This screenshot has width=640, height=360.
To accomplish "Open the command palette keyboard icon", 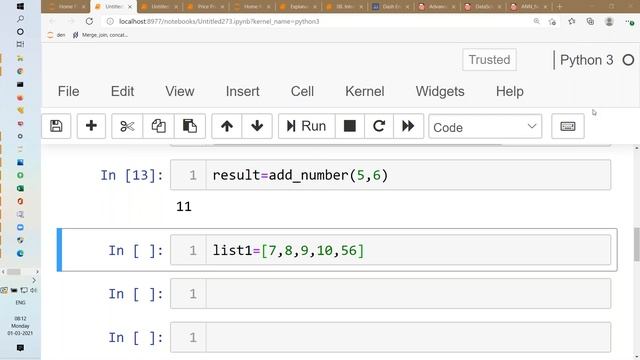I will click(568, 127).
